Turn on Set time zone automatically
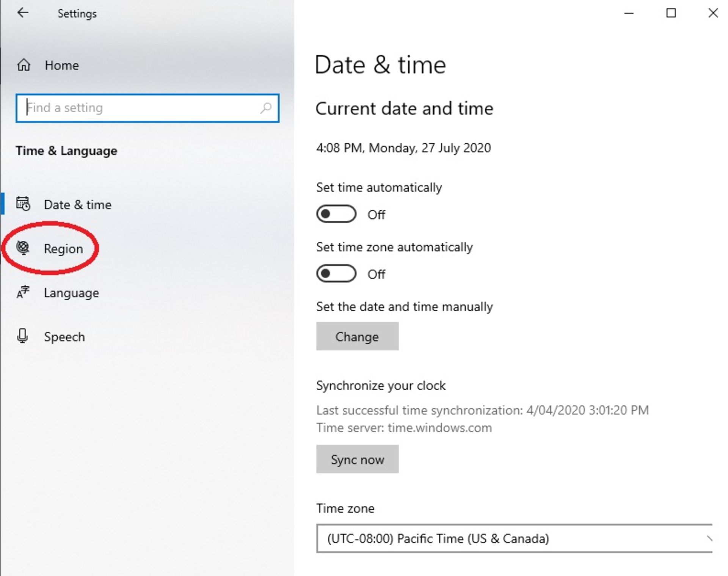728x576 pixels. coord(336,274)
